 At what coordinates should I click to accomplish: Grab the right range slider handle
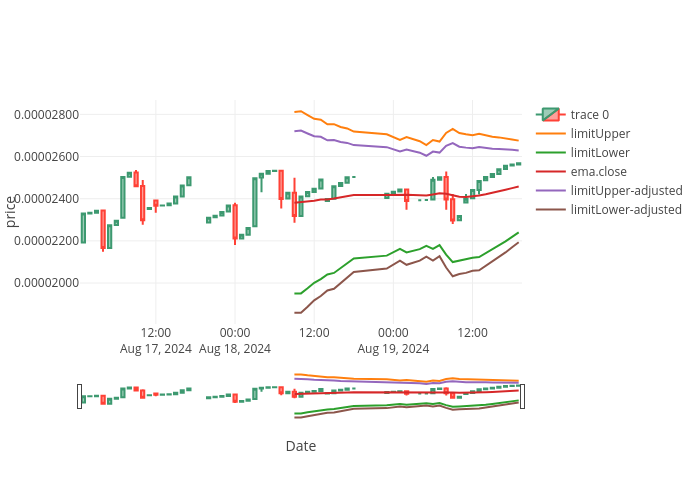[522, 396]
